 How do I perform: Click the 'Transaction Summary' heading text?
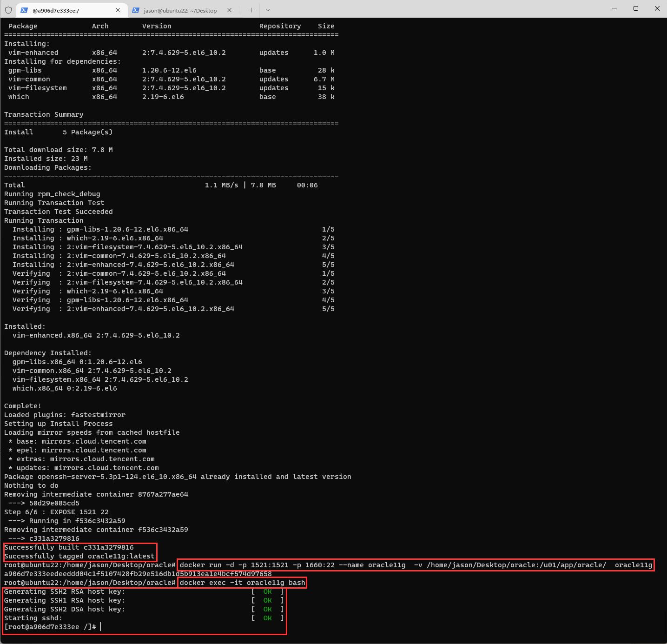(x=44, y=114)
